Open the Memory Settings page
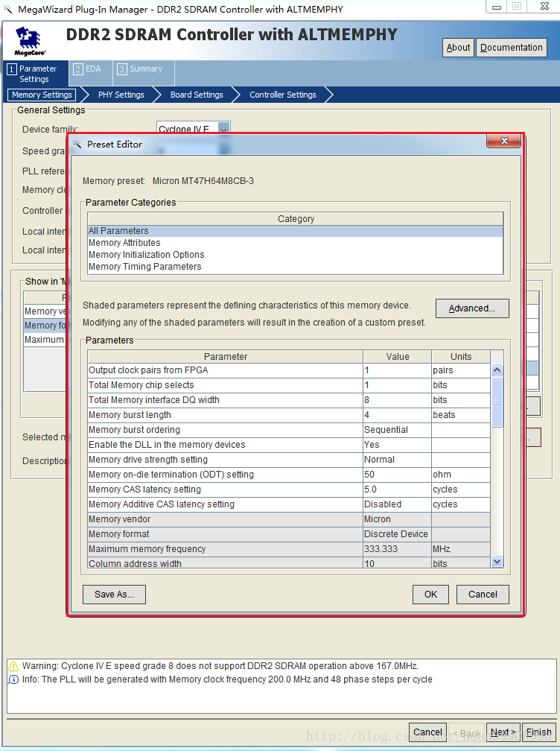 pyautogui.click(x=42, y=95)
